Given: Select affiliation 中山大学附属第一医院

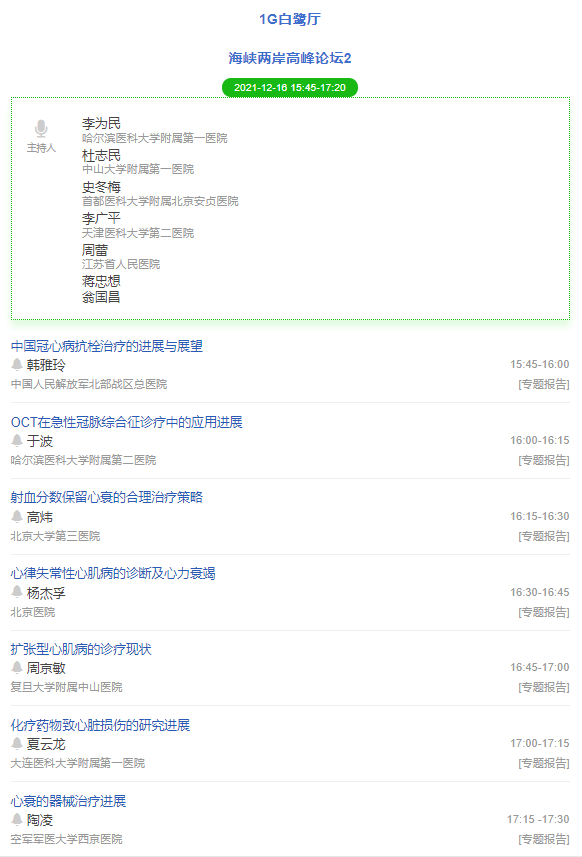Looking at the screenshot, I should (138, 169).
